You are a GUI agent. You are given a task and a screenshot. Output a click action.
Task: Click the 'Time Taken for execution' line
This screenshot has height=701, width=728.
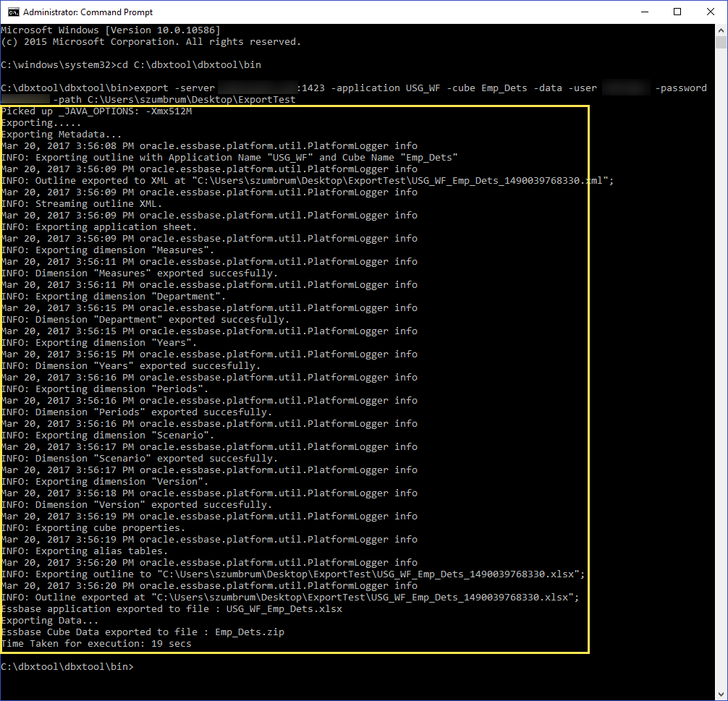pyautogui.click(x=96, y=643)
